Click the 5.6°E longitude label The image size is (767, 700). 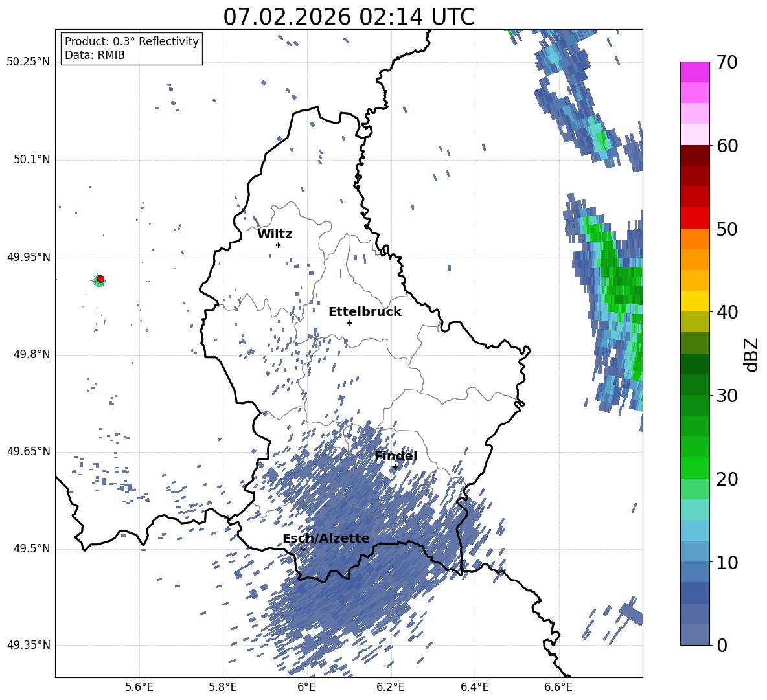(139, 687)
